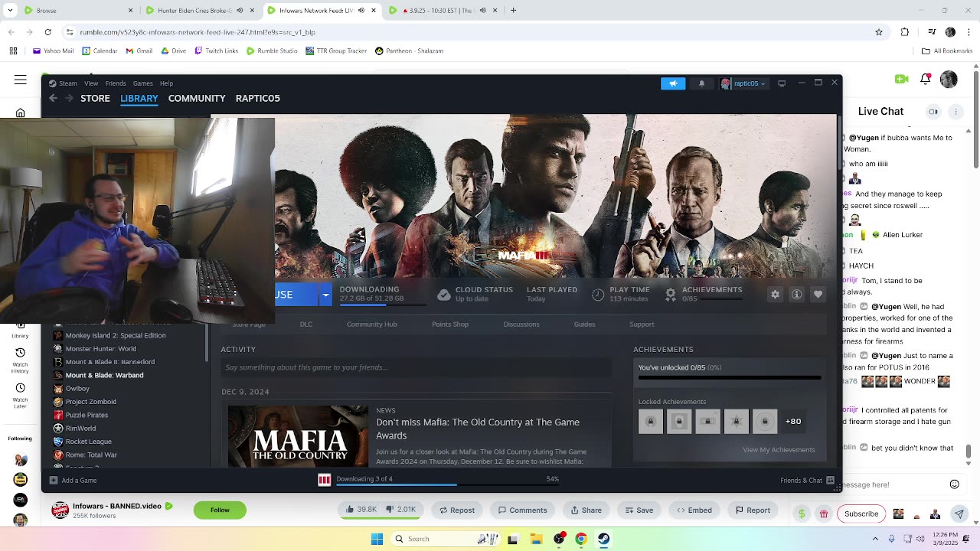Open game settings gear icon
The width and height of the screenshot is (980, 551).
tap(775, 295)
